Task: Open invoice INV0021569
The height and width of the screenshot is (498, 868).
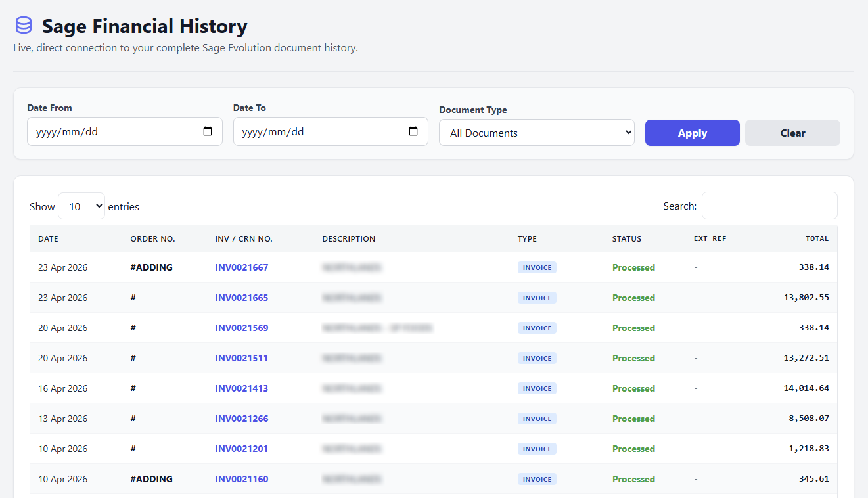Action: [242, 328]
